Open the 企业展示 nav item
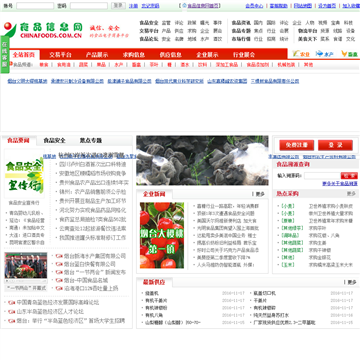 pos(207,55)
